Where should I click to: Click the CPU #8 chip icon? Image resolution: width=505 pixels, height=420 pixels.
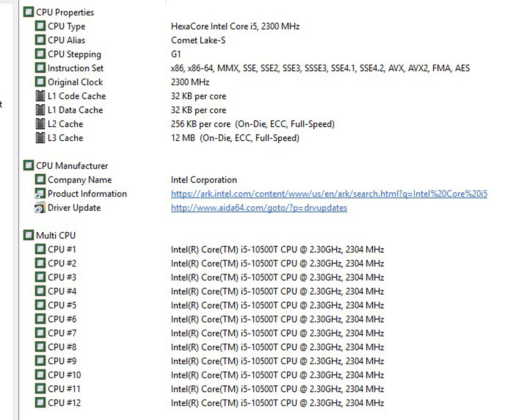click(x=40, y=347)
